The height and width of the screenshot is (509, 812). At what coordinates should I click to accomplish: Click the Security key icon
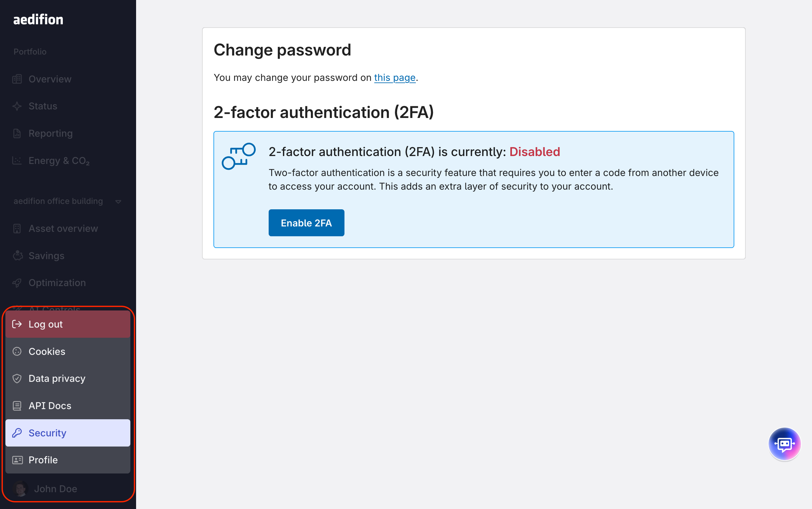(17, 433)
